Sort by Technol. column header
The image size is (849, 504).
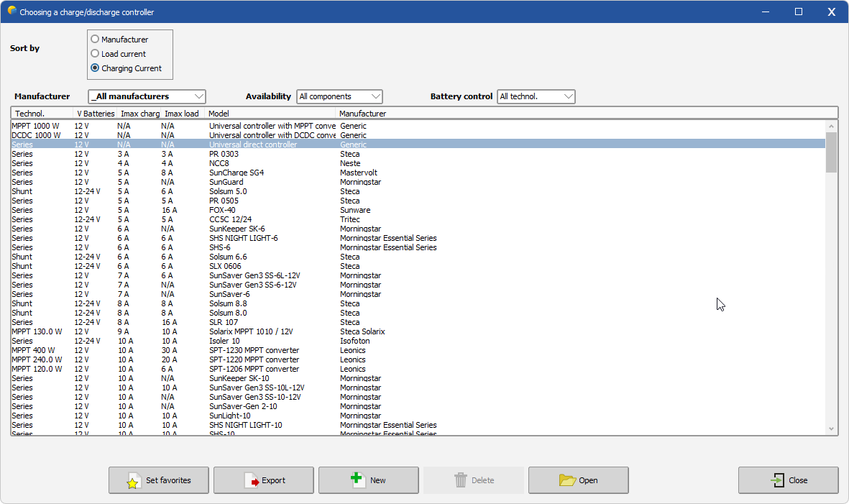pos(42,114)
